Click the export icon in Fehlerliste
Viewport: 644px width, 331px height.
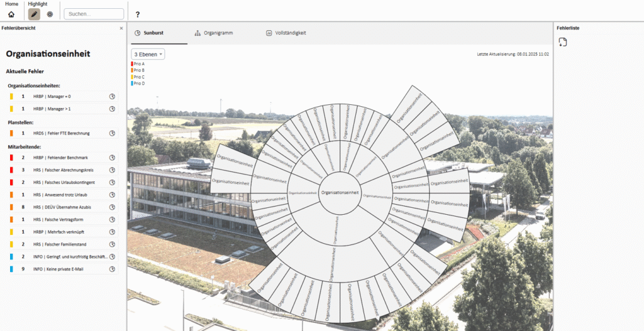coord(563,42)
